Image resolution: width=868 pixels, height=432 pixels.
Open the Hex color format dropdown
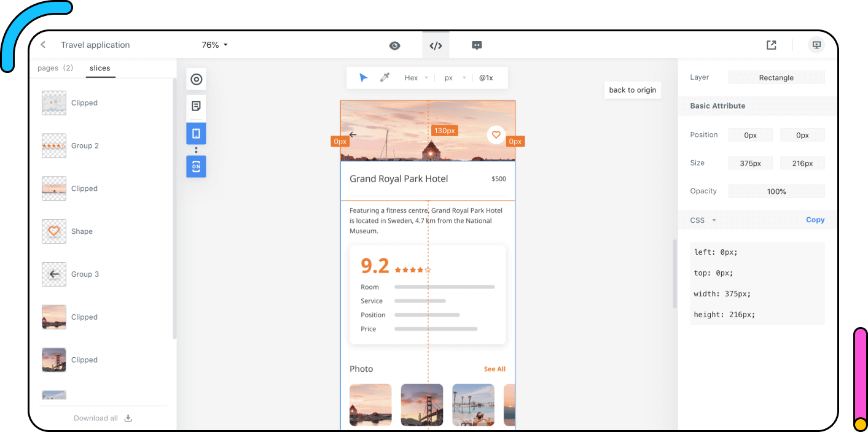[416, 78]
